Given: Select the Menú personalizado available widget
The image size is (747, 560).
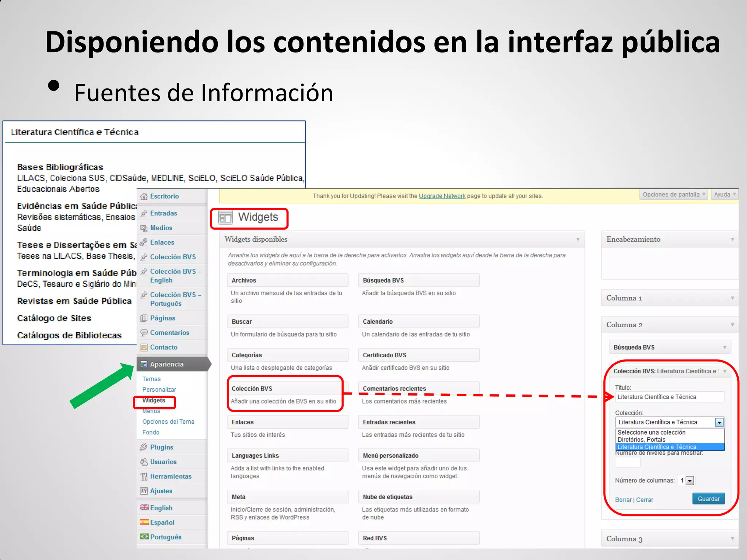Looking at the screenshot, I should (x=419, y=456).
